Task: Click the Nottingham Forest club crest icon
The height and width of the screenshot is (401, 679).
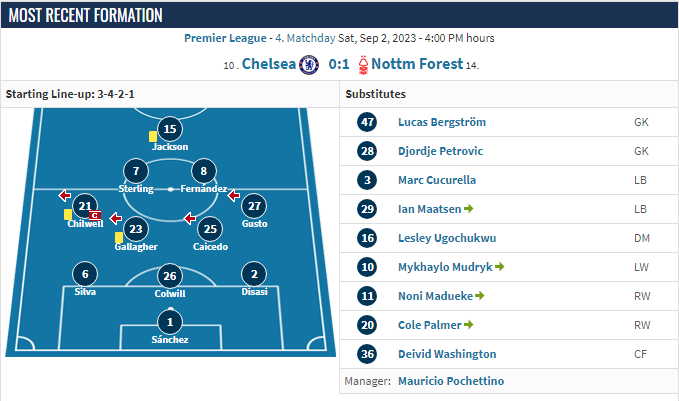Action: (363, 65)
